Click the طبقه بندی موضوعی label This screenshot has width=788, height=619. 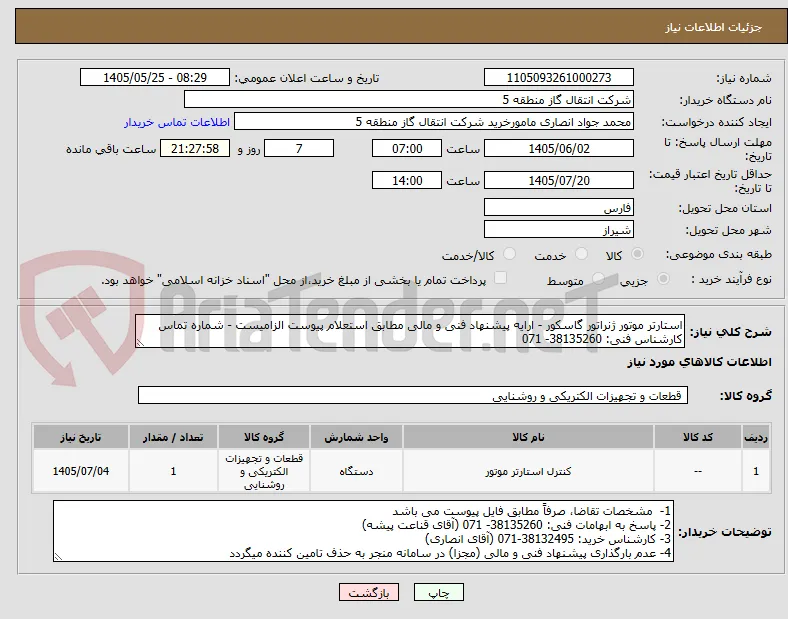click(x=718, y=255)
